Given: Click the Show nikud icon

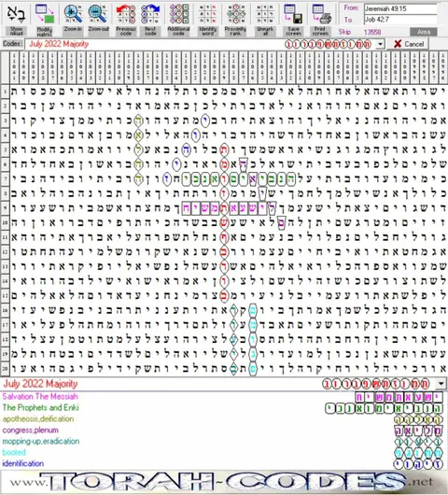Looking at the screenshot, I should click(16, 14).
